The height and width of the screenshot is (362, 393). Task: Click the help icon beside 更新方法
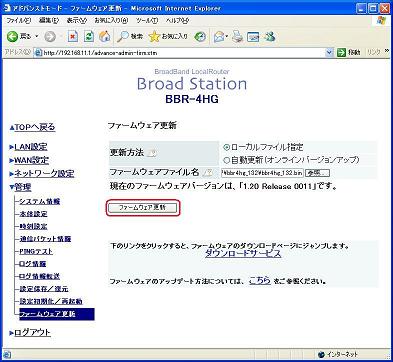coord(152,153)
